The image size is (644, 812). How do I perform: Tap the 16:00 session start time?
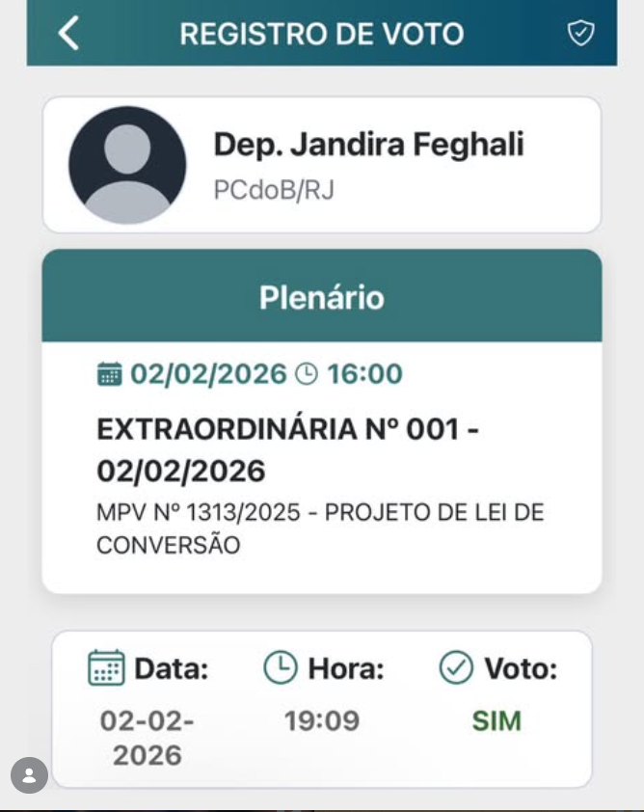(364, 374)
